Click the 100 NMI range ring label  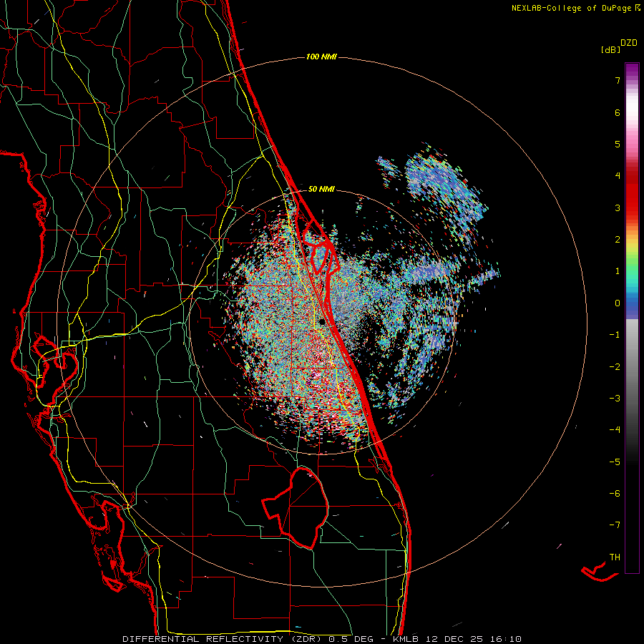pos(321,57)
